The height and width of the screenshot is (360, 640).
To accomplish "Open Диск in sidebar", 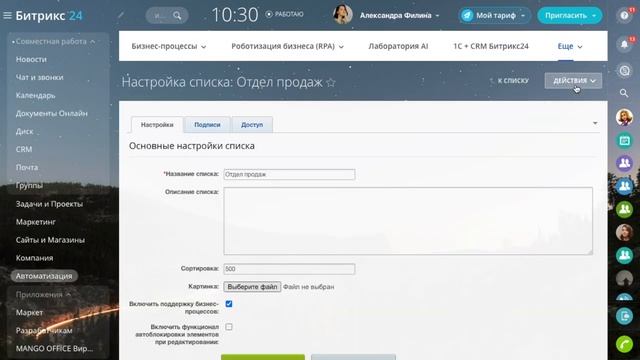I will (24, 131).
